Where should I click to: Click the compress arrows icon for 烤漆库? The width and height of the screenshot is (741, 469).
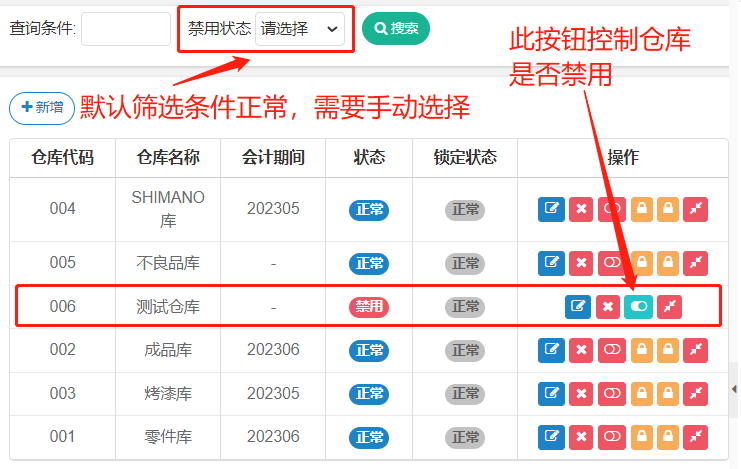(x=695, y=394)
